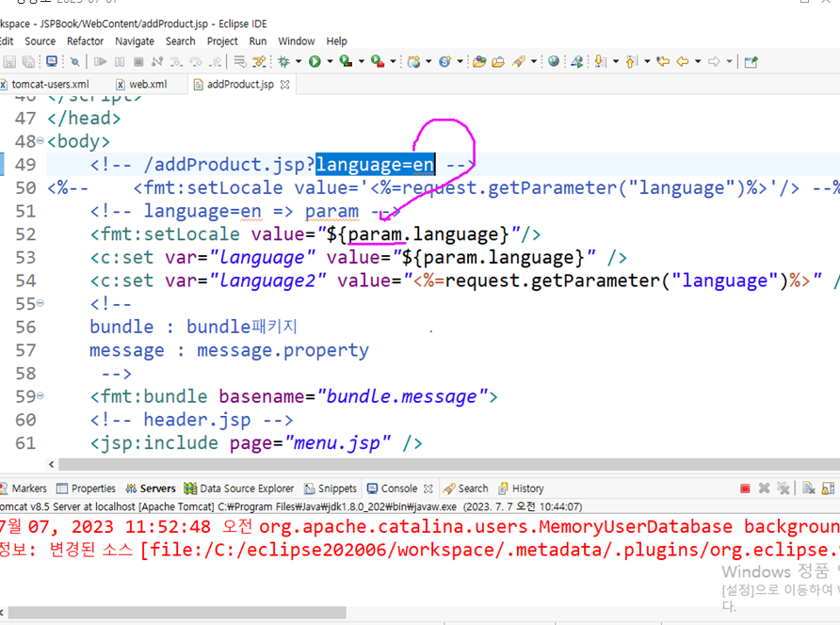Switch to the Properties view tab

(87, 489)
